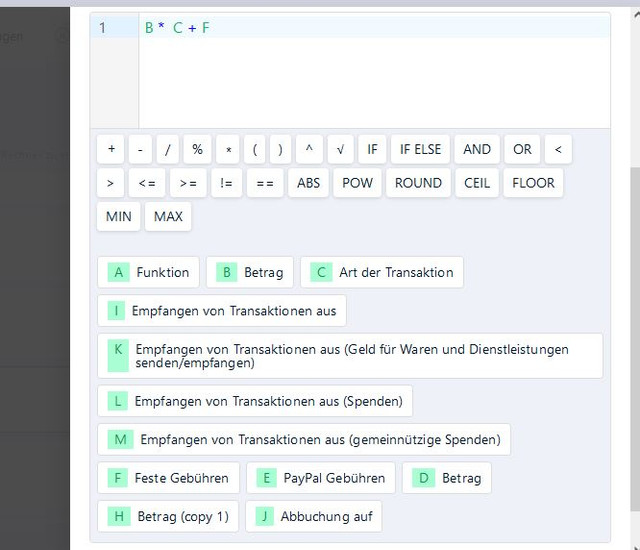This screenshot has width=640, height=550.
Task: Insert variable A Funktion
Action: (x=149, y=272)
